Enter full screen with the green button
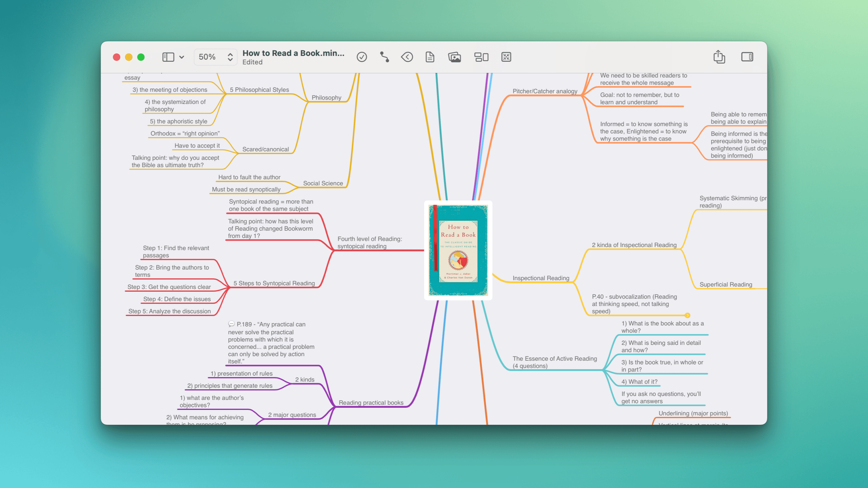868x488 pixels. click(x=141, y=57)
